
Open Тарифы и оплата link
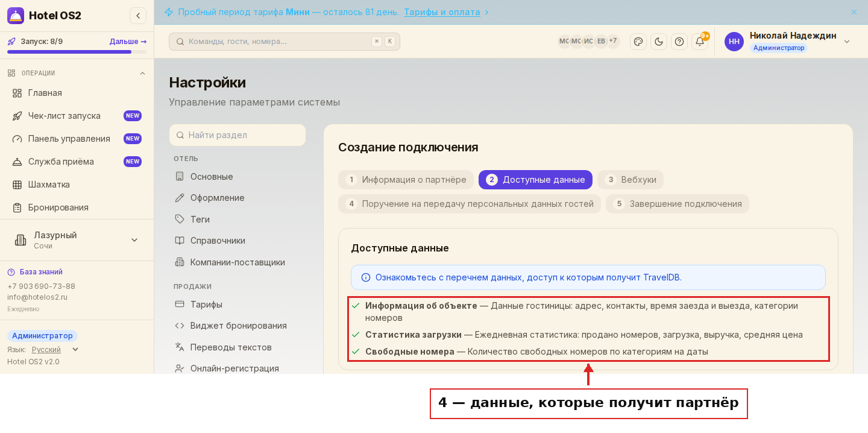point(442,12)
